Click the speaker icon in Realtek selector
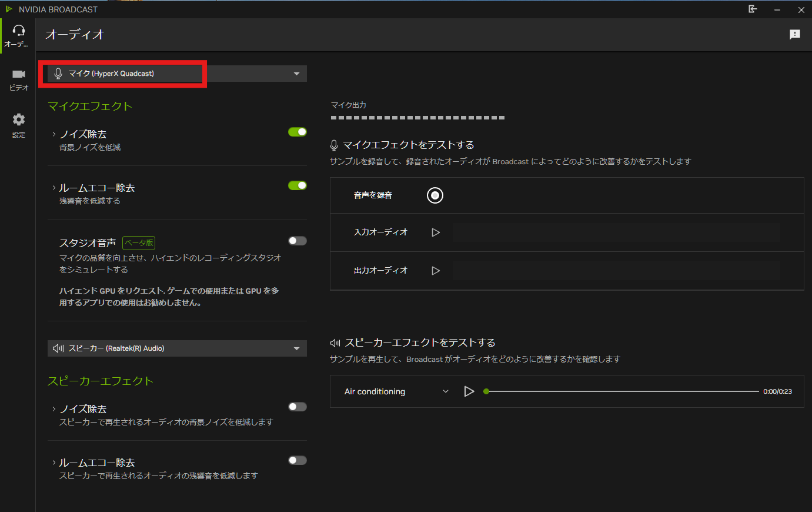 58,348
